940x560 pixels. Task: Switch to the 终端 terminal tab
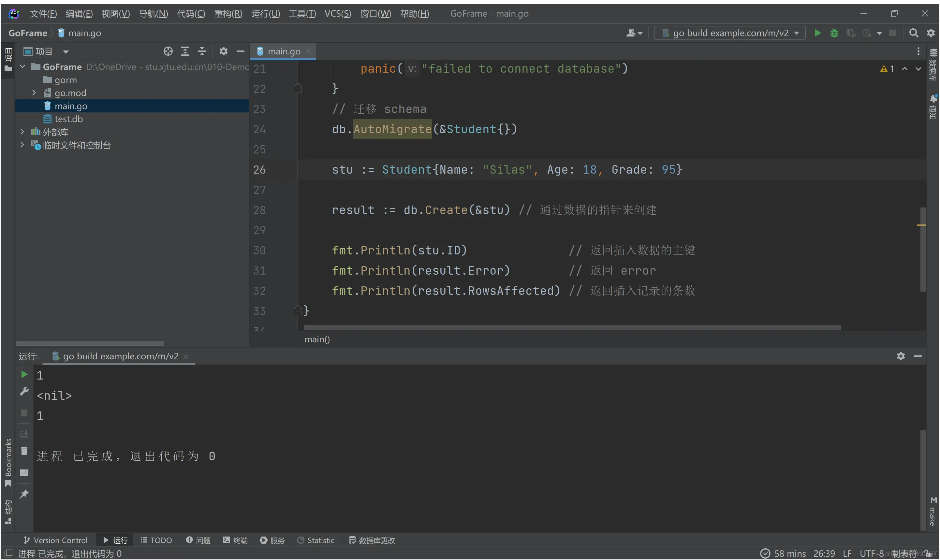click(x=236, y=540)
